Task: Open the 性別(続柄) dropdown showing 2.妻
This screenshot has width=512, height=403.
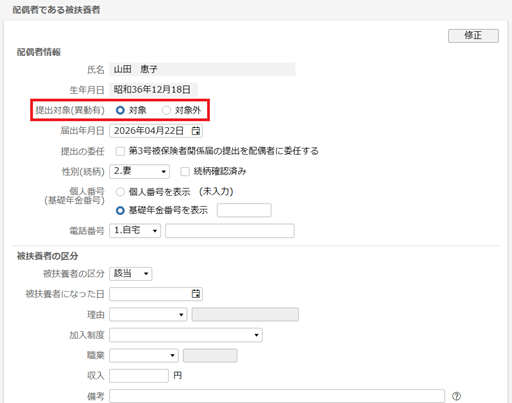Action: coord(139,172)
